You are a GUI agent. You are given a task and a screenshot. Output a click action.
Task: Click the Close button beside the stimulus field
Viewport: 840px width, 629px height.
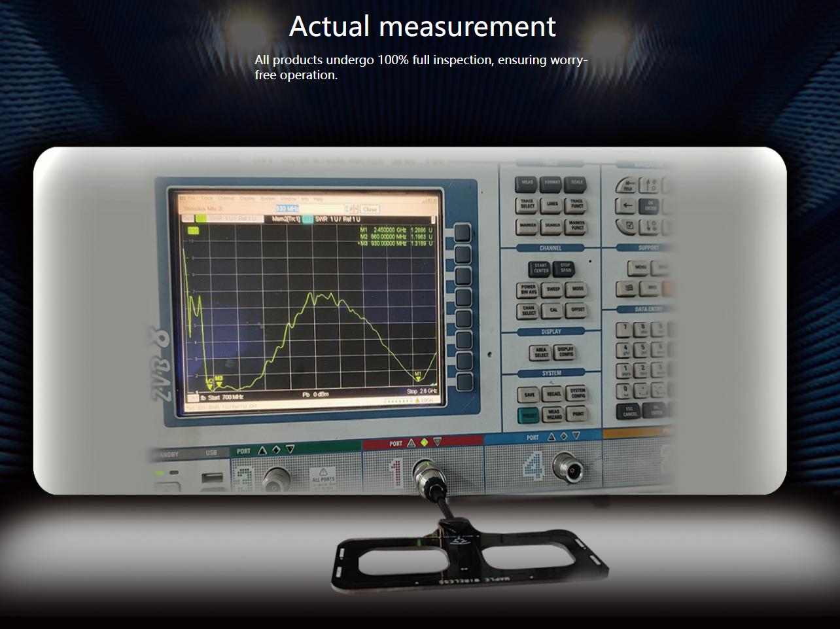click(x=370, y=209)
